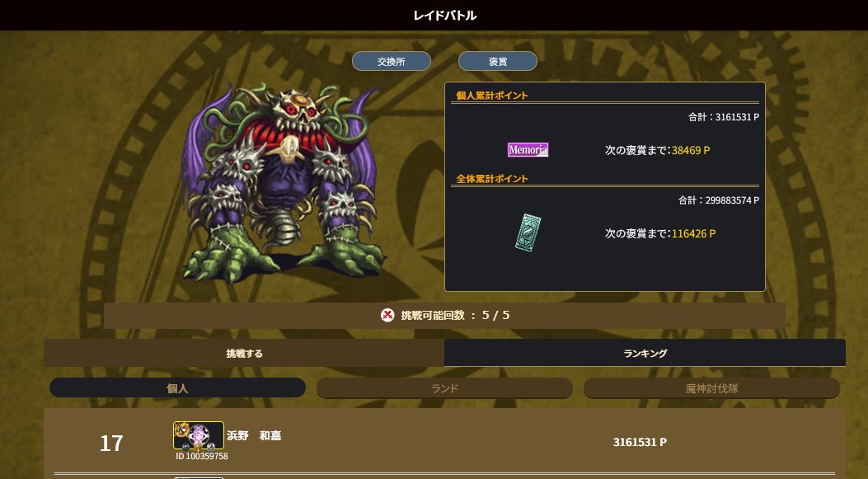Click the 個人累計ポイント section header
This screenshot has width=868, height=479.
coord(492,96)
